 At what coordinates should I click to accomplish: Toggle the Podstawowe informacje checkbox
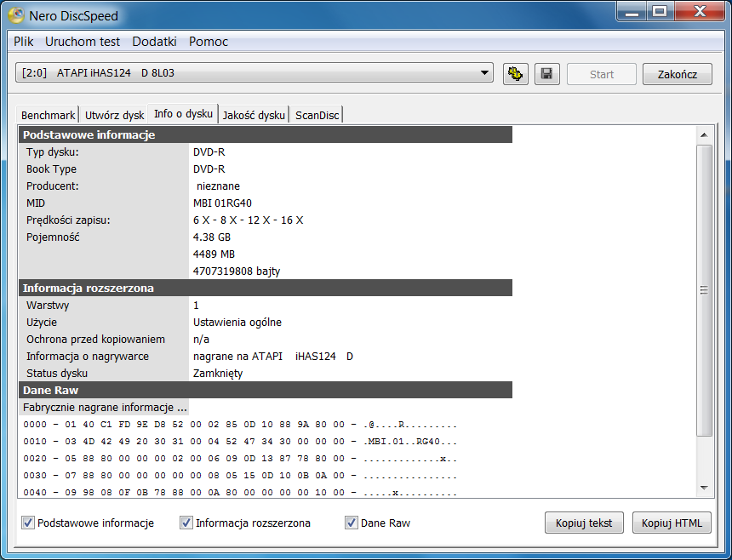[27, 523]
